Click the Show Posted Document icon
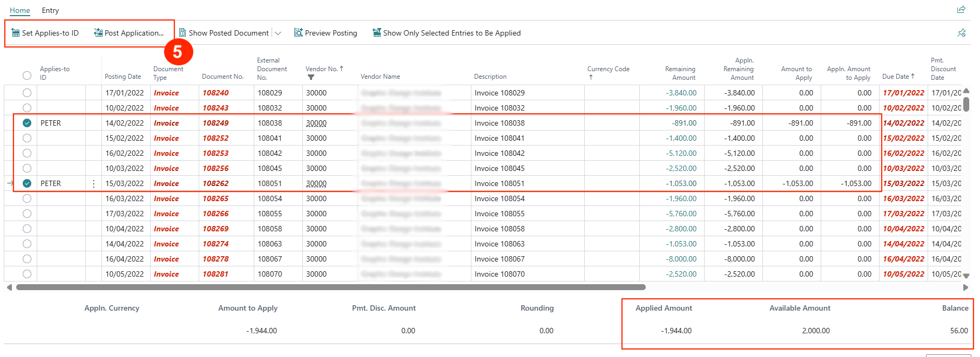The image size is (980, 357). pos(183,33)
